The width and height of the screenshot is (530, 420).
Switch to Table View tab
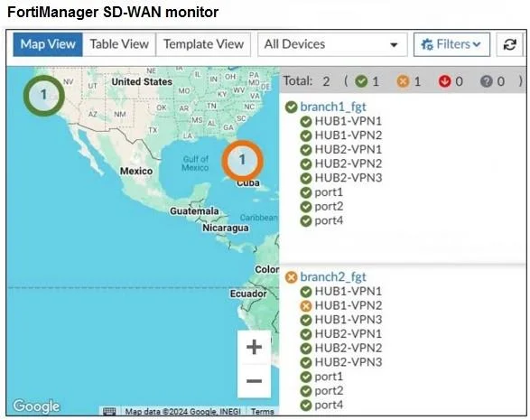(x=119, y=44)
